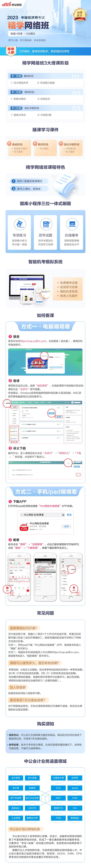Tap the 打开 button for 中公网校在线课堂

click(66, 526)
